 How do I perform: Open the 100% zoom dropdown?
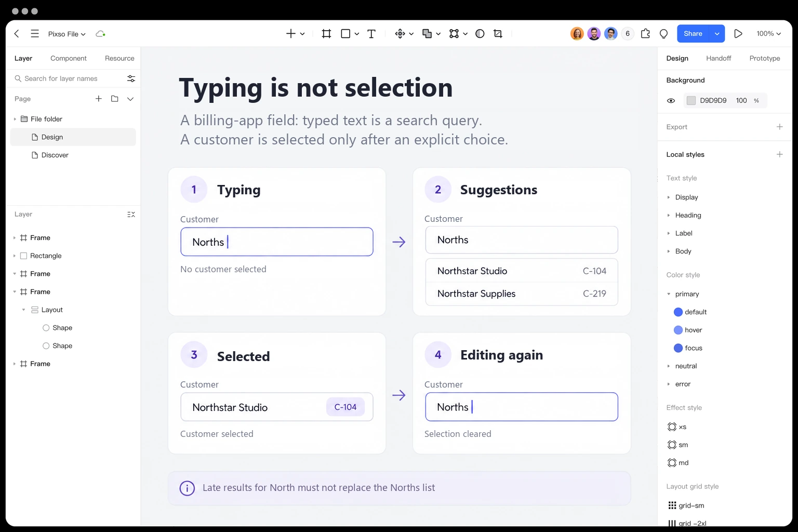pos(769,34)
